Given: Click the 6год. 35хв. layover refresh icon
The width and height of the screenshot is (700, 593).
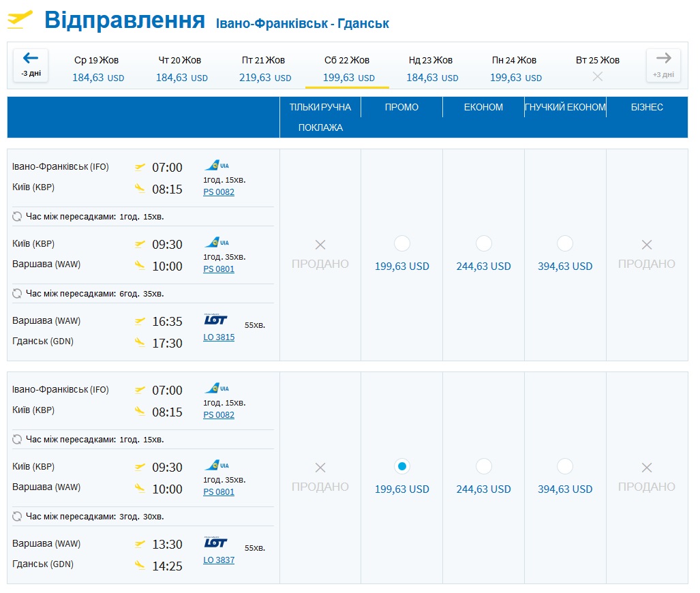Looking at the screenshot, I should 18,294.
